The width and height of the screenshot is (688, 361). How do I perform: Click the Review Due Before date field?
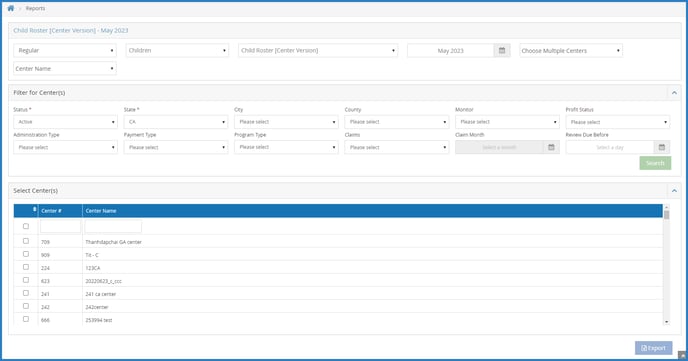point(610,147)
